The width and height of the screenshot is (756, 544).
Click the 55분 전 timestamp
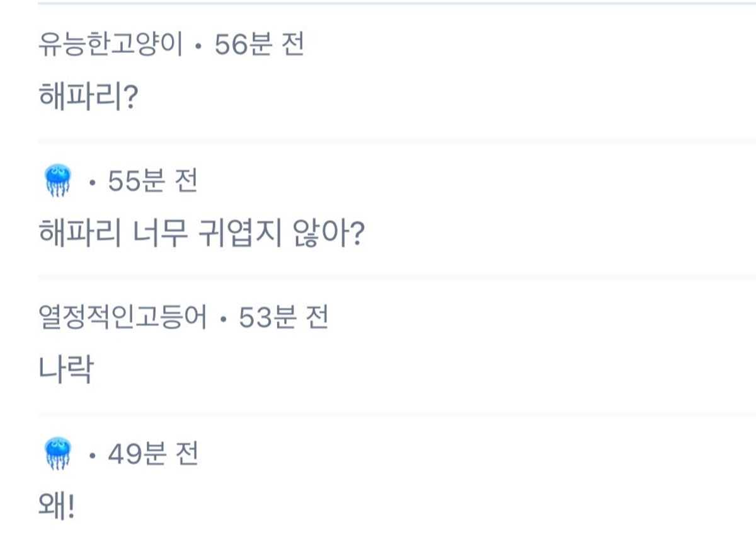153,182
